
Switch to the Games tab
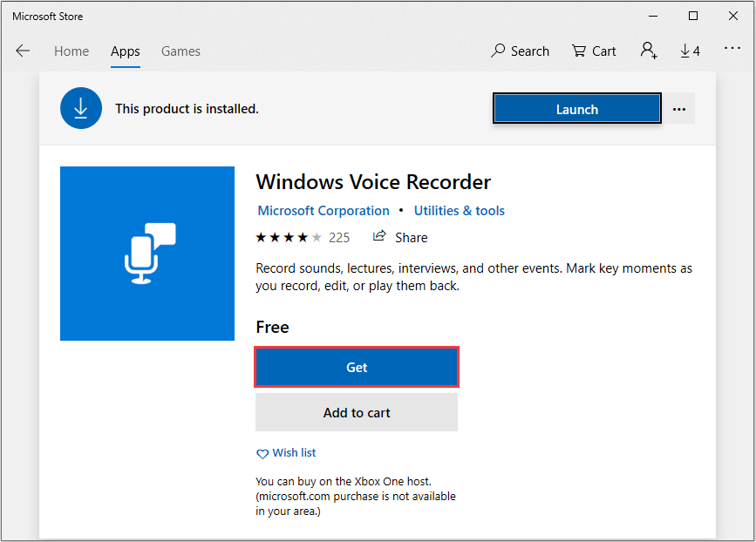pos(180,51)
